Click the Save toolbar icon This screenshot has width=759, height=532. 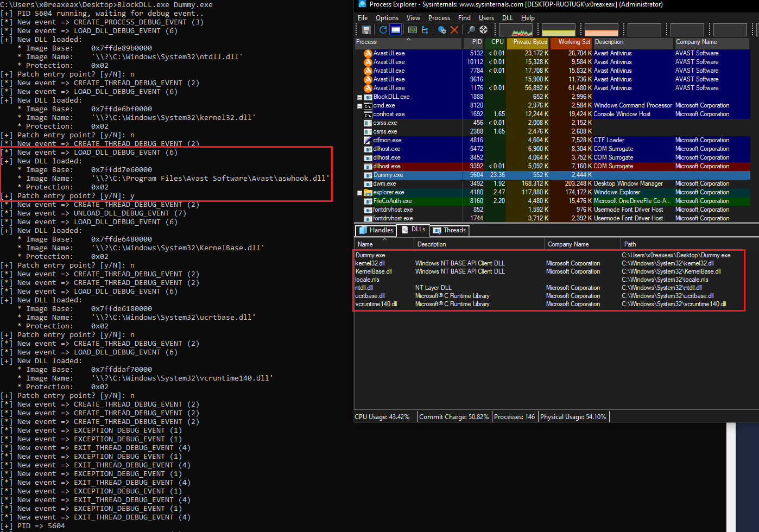coord(366,30)
